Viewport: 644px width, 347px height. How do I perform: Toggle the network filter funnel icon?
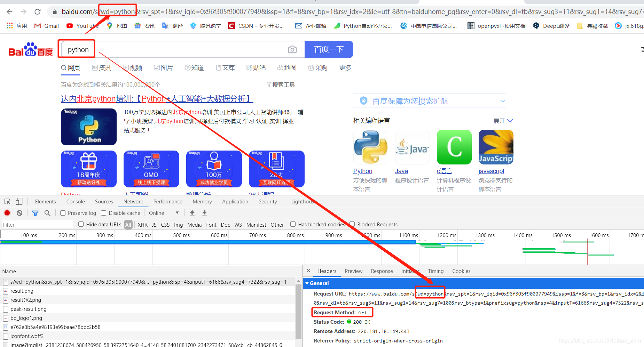35,213
